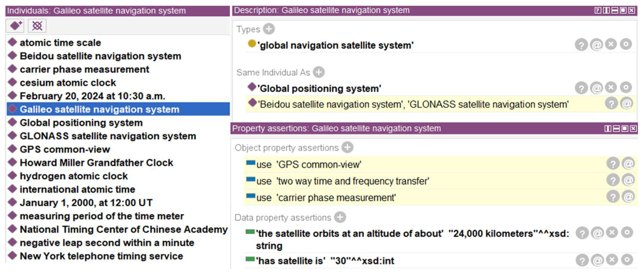
Task: Click the 'global navigation satellite system' class link
Action: point(335,46)
